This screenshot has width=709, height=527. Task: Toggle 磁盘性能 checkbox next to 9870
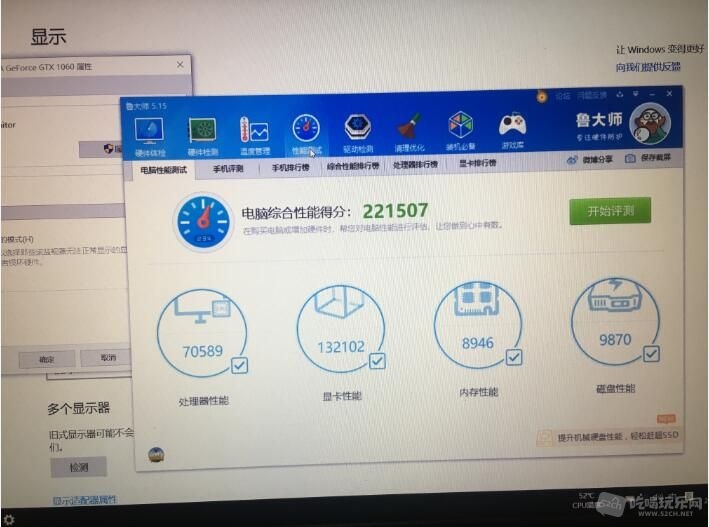pos(652,353)
